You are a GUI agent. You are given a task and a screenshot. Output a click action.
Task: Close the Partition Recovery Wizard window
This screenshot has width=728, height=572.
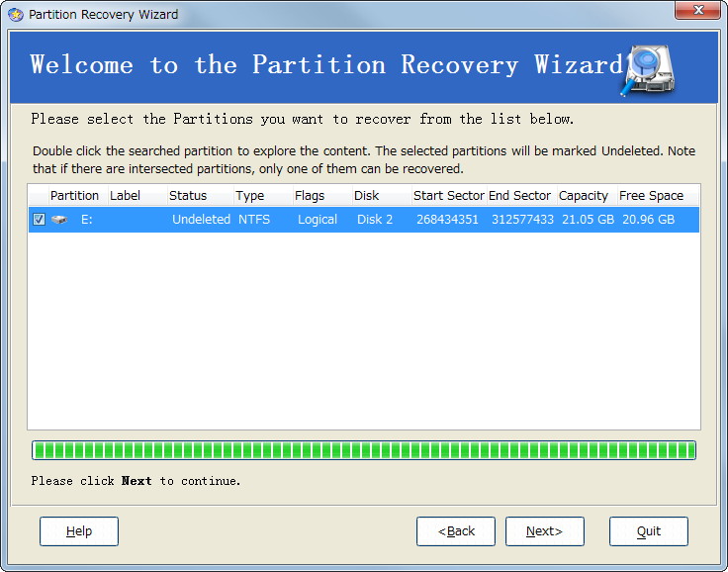(x=697, y=10)
